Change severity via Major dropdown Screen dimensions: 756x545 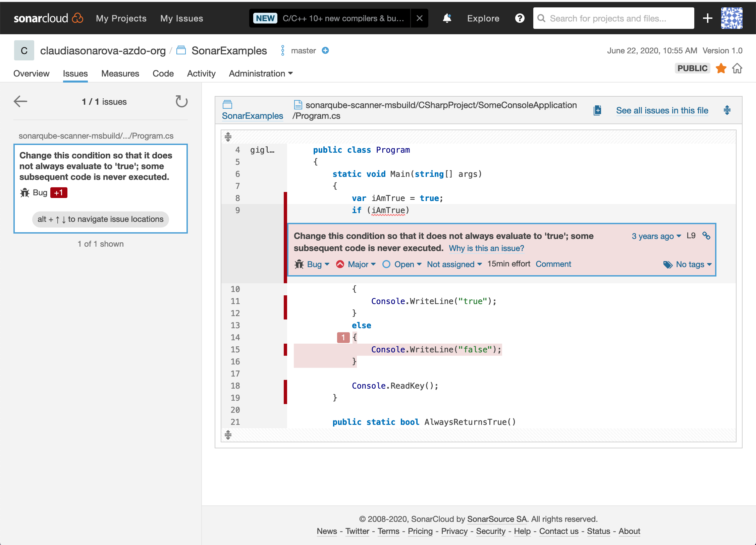[x=356, y=264]
